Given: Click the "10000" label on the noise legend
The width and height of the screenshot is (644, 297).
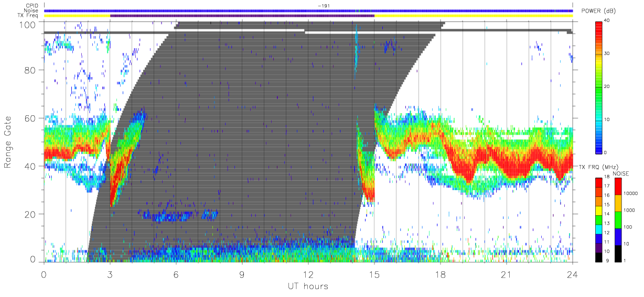Looking at the screenshot, I should click(630, 193).
